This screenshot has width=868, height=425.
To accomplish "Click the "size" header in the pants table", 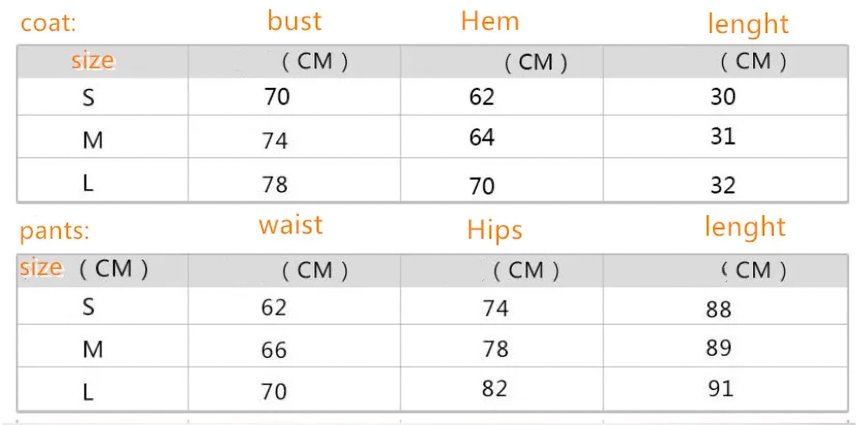I will coord(41,268).
